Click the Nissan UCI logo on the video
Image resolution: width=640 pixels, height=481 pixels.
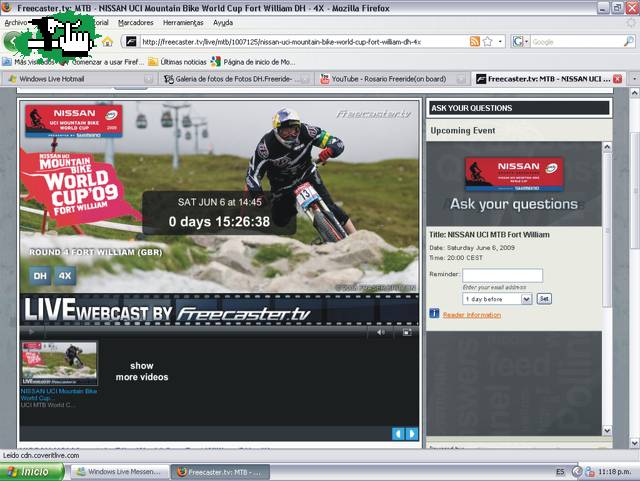tap(74, 120)
